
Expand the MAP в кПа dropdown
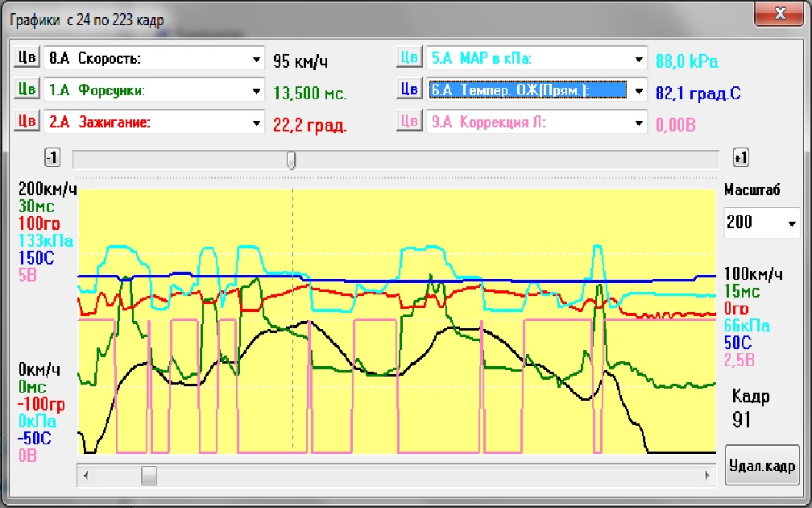pos(639,59)
